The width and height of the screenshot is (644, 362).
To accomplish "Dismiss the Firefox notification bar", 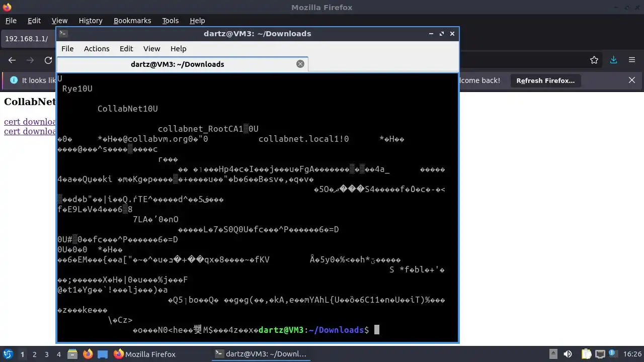I will point(632,80).
